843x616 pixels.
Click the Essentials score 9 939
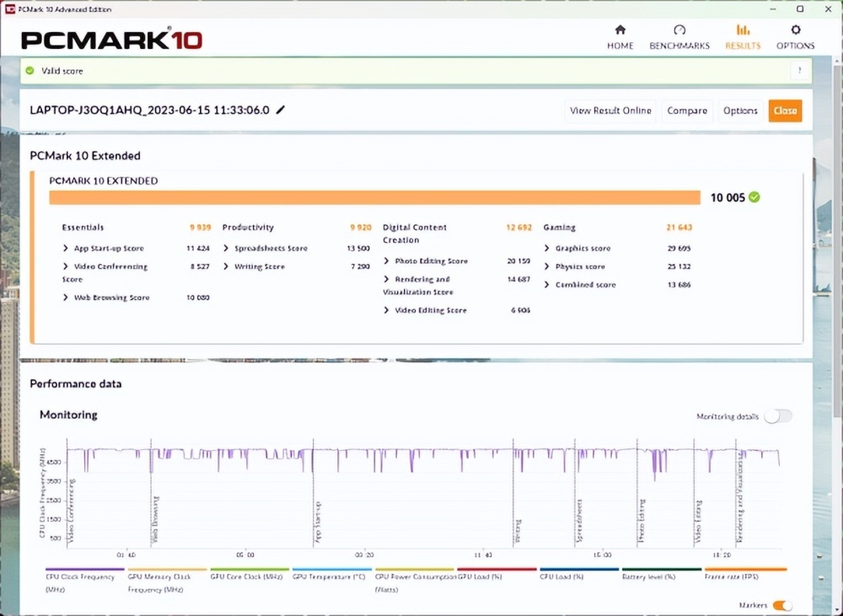(200, 228)
